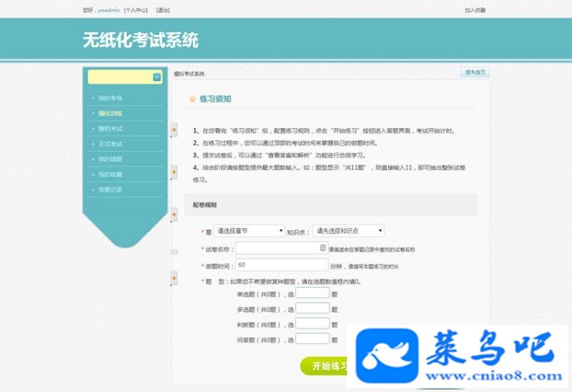Click the small icon inside 试卷名称 field
Screen dimensions: 572x392
(x=323, y=248)
